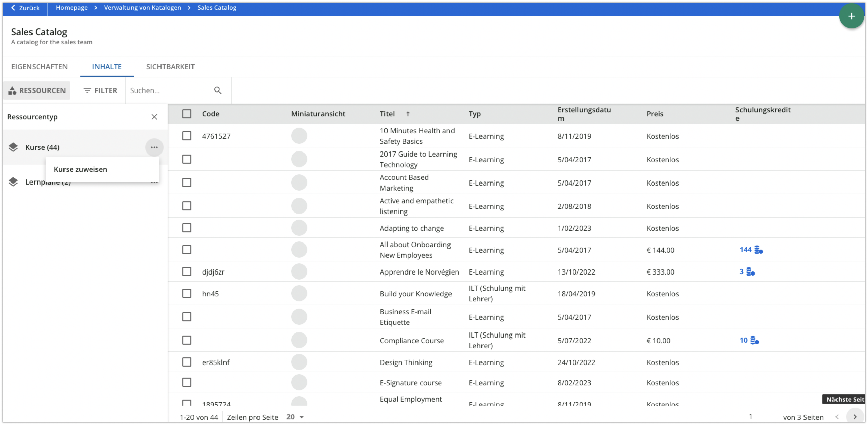This screenshot has width=868, height=425.
Task: Open Verwaltung von Katalogen breadcrumb
Action: pos(142,7)
